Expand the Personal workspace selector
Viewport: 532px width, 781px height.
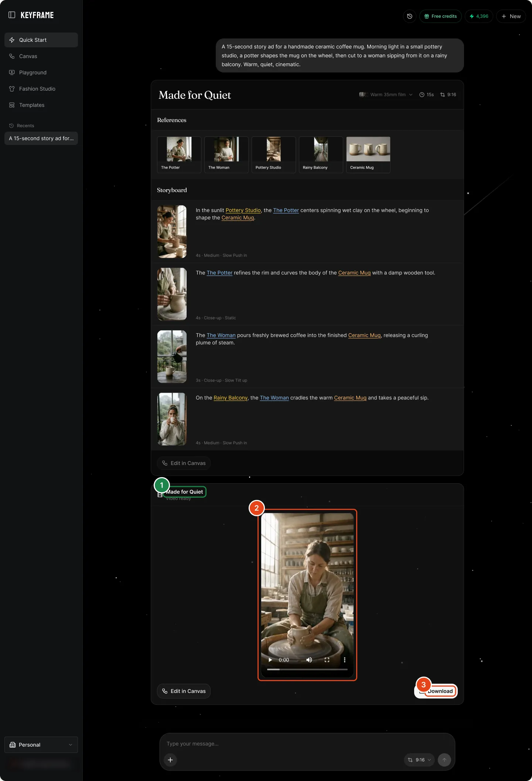(x=41, y=745)
